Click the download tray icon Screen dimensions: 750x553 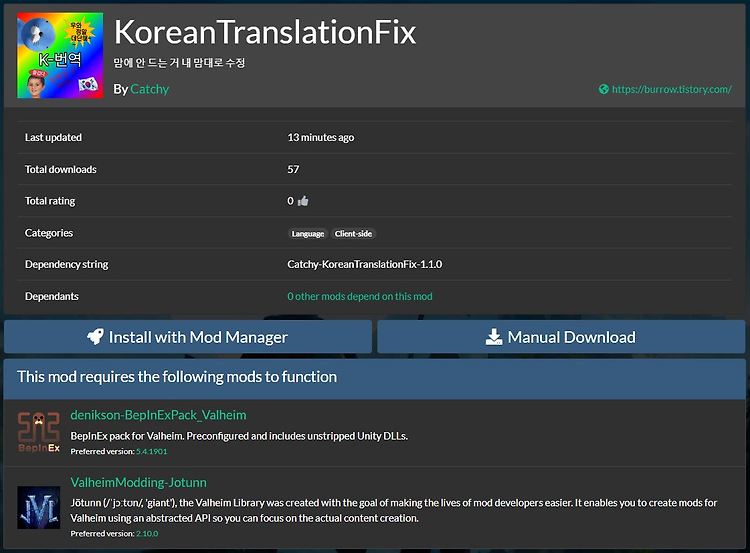[x=494, y=337]
